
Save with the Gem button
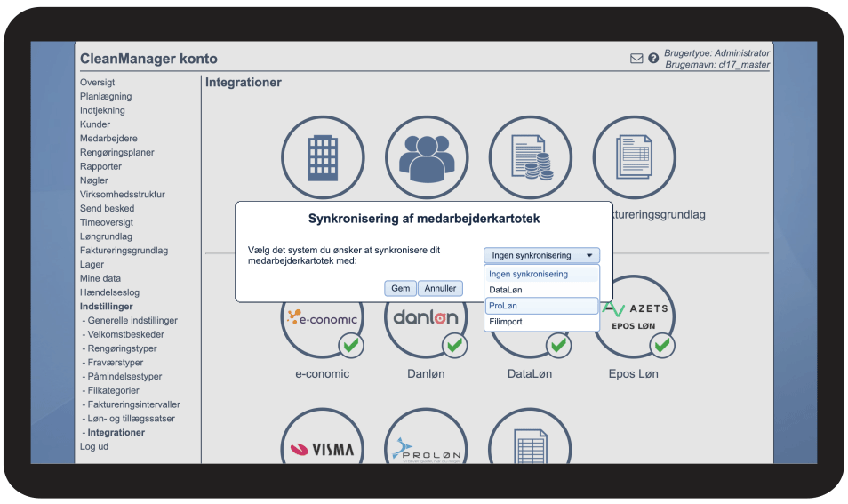click(x=401, y=288)
